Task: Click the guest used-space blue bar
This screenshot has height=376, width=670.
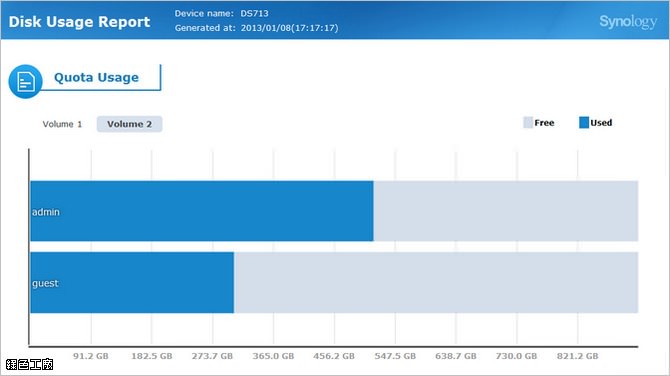Action: pos(132,282)
